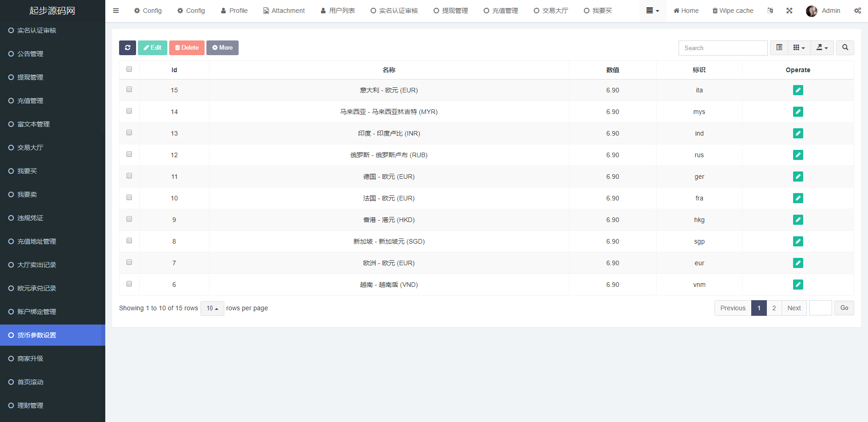
Task: Edit the row with Id 6
Action: (798, 285)
